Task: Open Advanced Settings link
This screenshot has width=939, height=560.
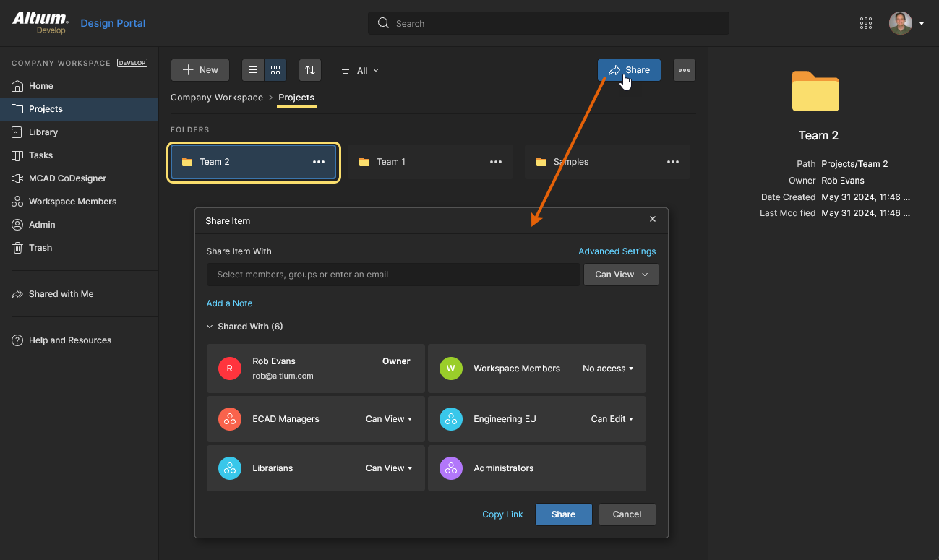Action: click(x=617, y=251)
